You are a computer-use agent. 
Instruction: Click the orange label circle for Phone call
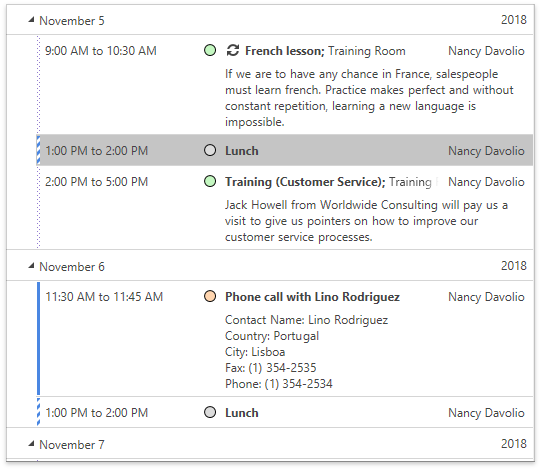(210, 296)
